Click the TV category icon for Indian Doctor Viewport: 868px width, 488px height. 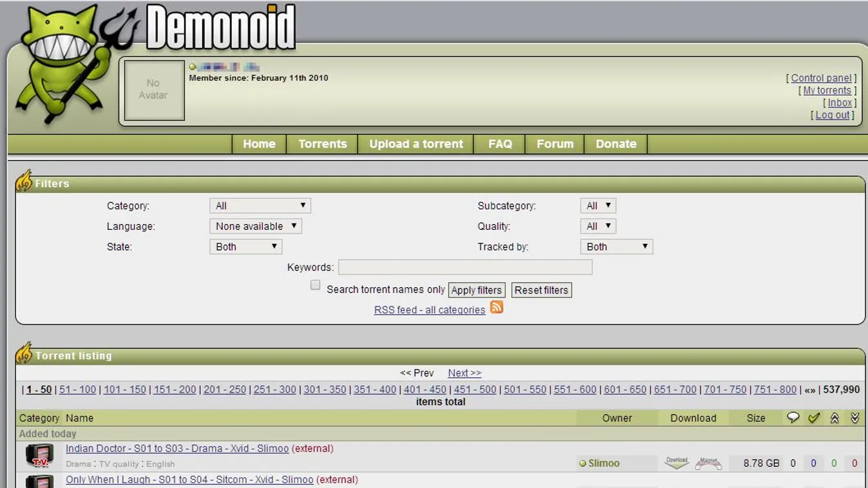click(40, 456)
